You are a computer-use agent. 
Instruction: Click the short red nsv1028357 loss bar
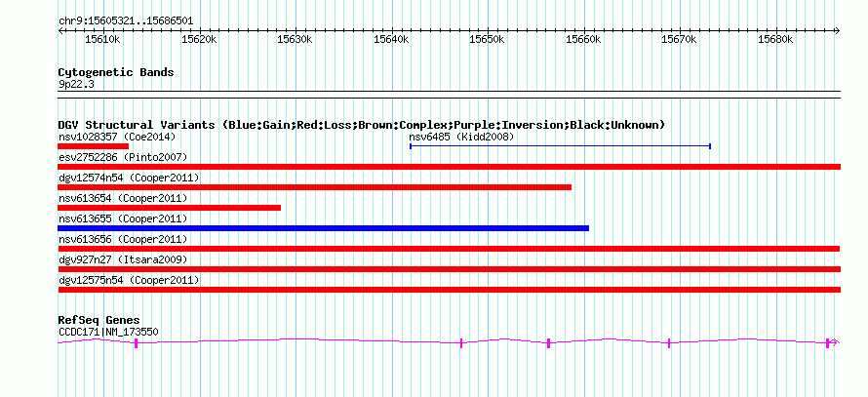(93, 146)
